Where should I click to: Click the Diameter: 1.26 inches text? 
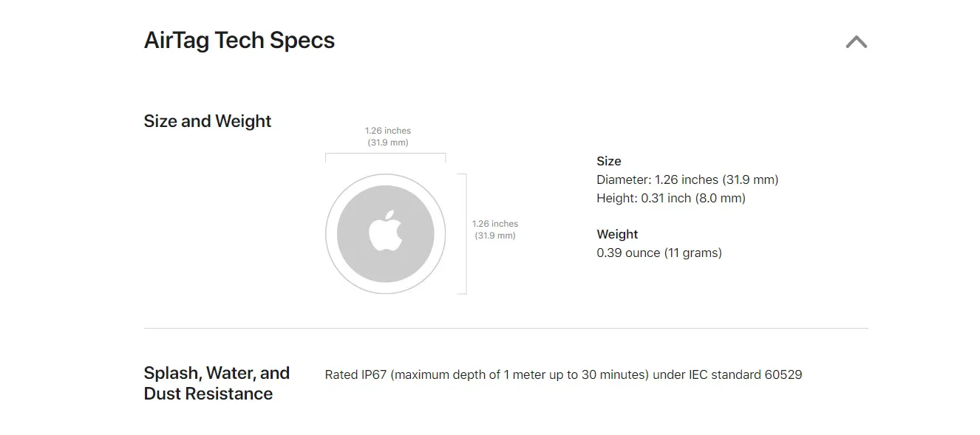coord(687,179)
